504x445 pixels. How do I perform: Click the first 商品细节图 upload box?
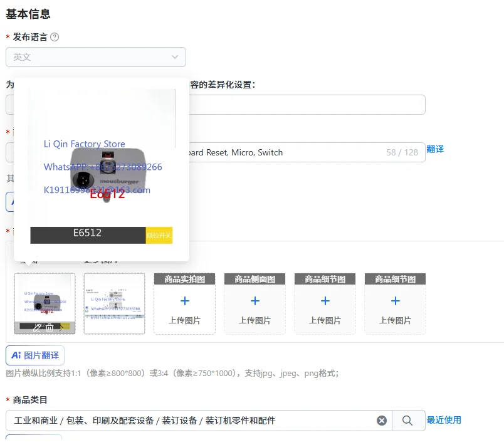click(325, 303)
